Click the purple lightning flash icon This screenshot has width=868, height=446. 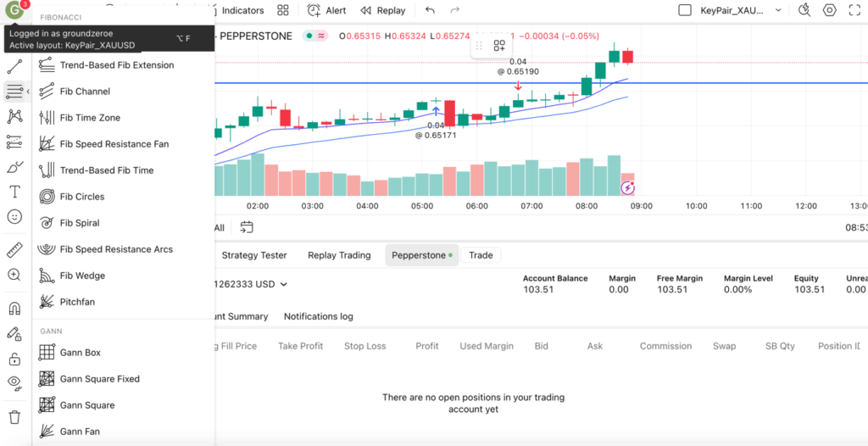pyautogui.click(x=628, y=188)
